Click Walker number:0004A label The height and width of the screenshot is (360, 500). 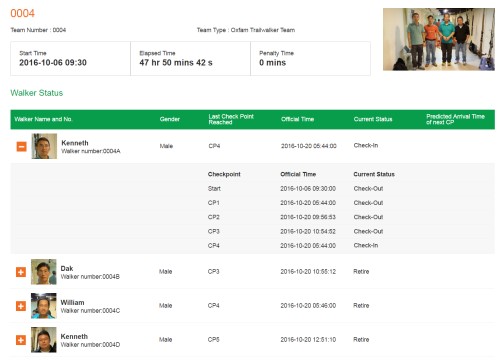[91, 151]
